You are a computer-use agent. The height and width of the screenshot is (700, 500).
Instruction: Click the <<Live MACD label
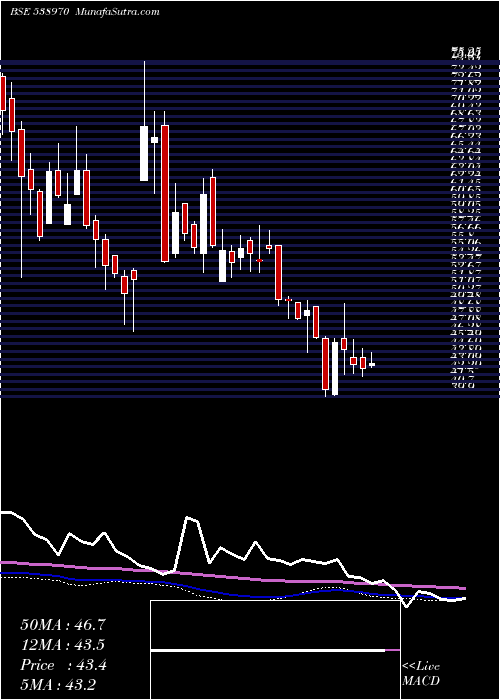(x=421, y=674)
